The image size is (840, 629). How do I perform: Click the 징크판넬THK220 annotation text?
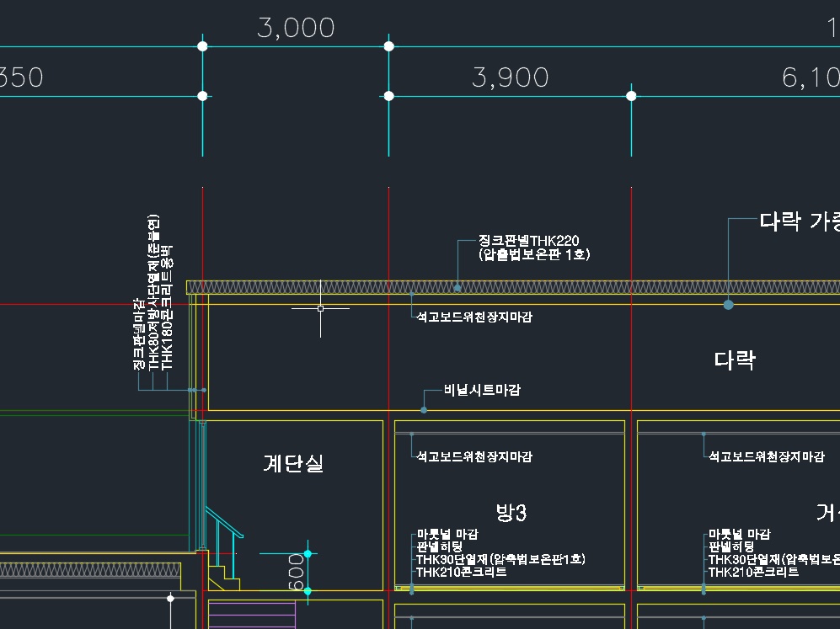point(529,242)
